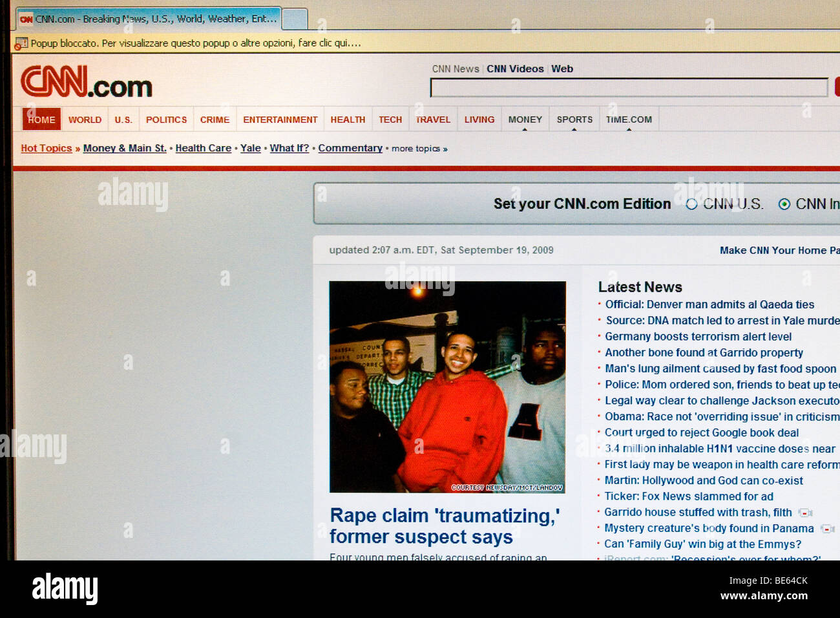Click into the CNN search box

click(x=629, y=88)
